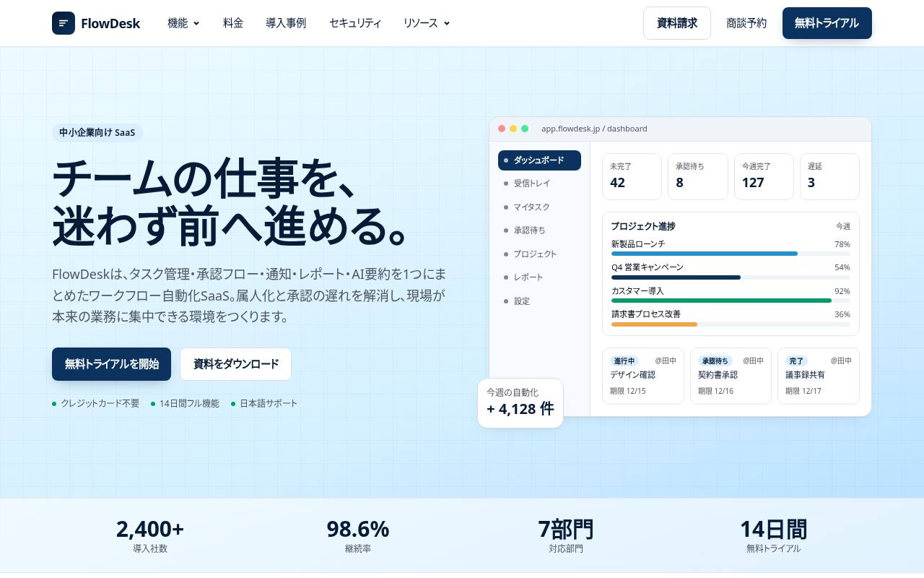Expand the 機能 dropdown menu
924x578 pixels.
click(x=183, y=23)
